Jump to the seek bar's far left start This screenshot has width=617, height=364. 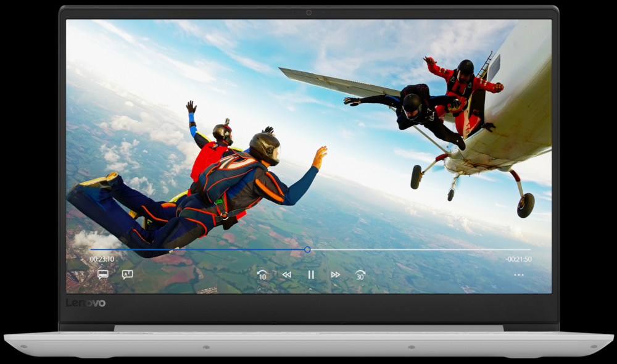coord(91,249)
